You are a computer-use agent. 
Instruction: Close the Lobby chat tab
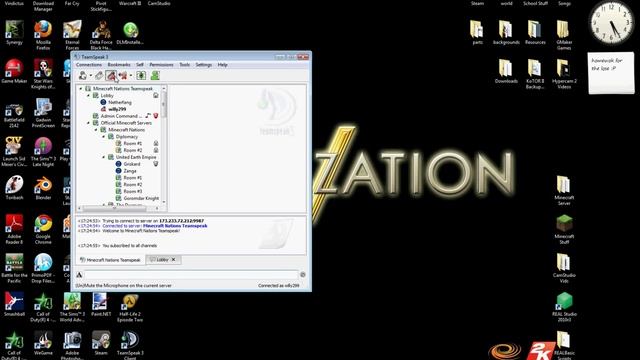click(x=173, y=260)
